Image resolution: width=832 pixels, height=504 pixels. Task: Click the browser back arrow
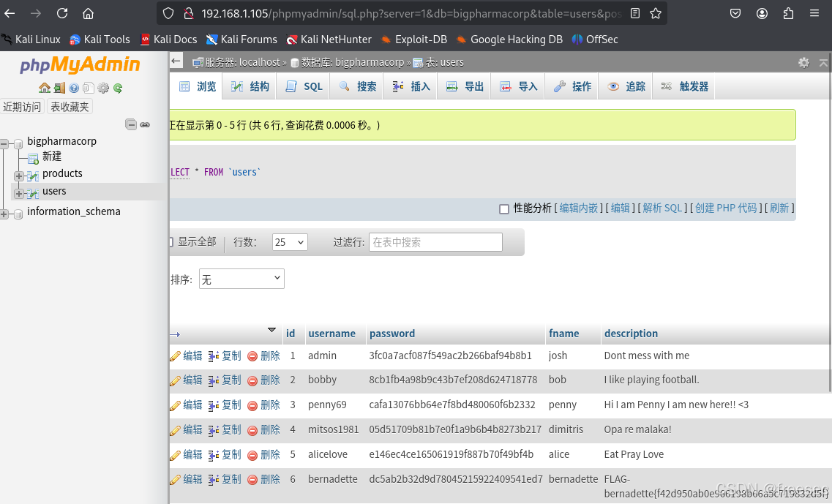[x=10, y=13]
